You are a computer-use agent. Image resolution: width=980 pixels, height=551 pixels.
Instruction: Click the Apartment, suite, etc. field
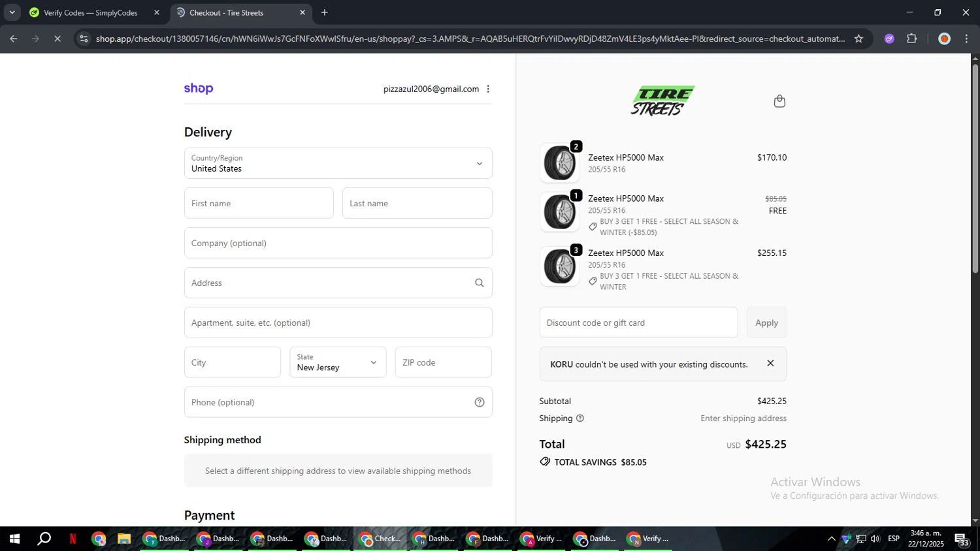(338, 323)
